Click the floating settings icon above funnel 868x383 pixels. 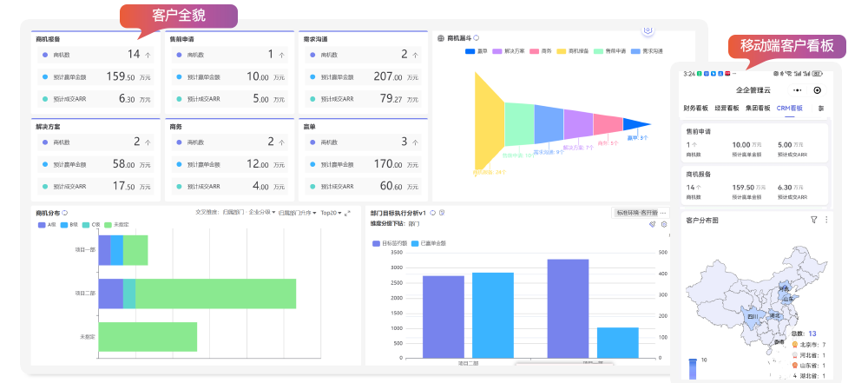pos(647,31)
